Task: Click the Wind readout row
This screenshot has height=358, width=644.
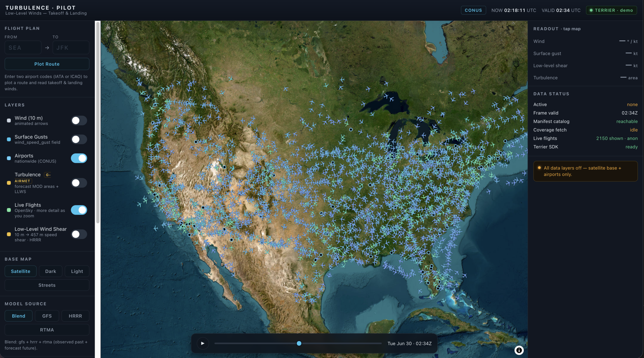Action: tap(585, 41)
